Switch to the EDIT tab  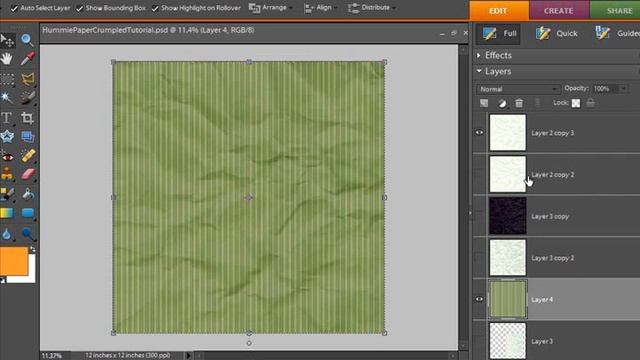[x=498, y=11]
